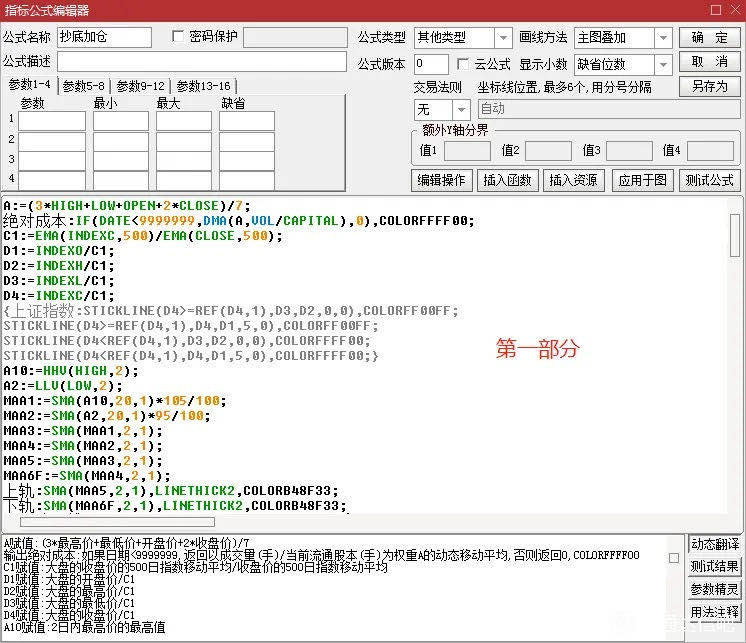Click the commented line {上证指数:STICKLINE

click(x=231, y=311)
